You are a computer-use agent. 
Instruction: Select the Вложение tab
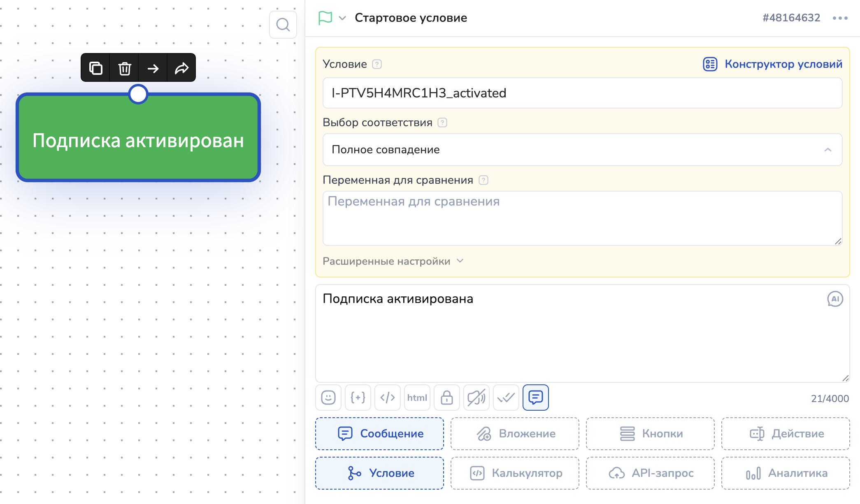515,434
